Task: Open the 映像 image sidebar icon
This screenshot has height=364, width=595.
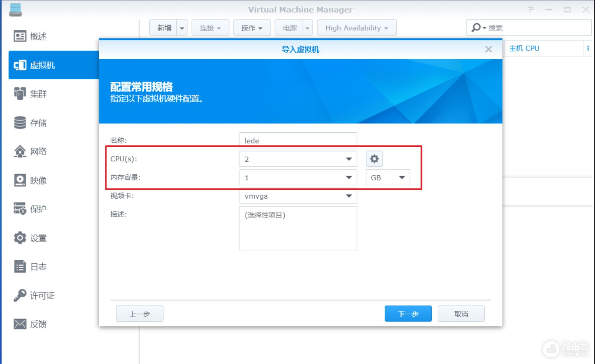Action: tap(20, 180)
